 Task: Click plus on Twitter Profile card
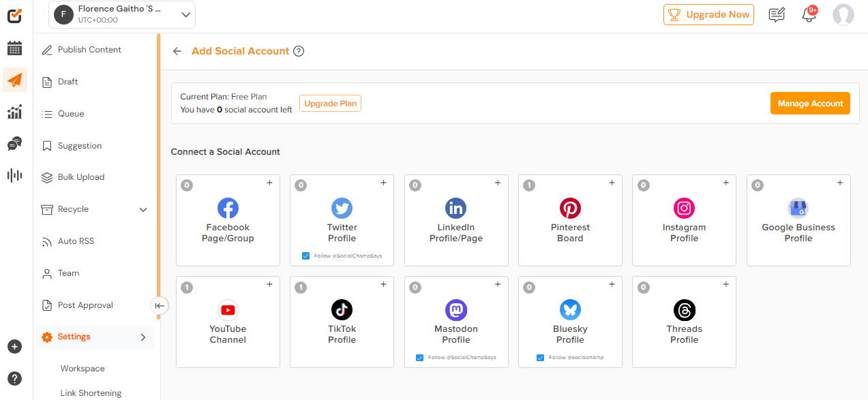(383, 183)
